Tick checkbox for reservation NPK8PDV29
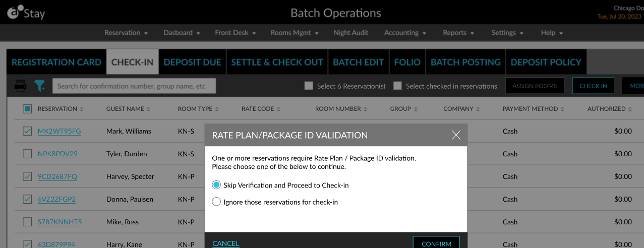This screenshot has width=644, height=248. [x=27, y=154]
